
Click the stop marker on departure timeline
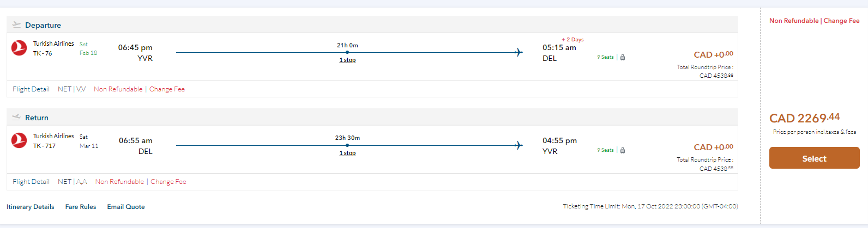click(x=347, y=52)
